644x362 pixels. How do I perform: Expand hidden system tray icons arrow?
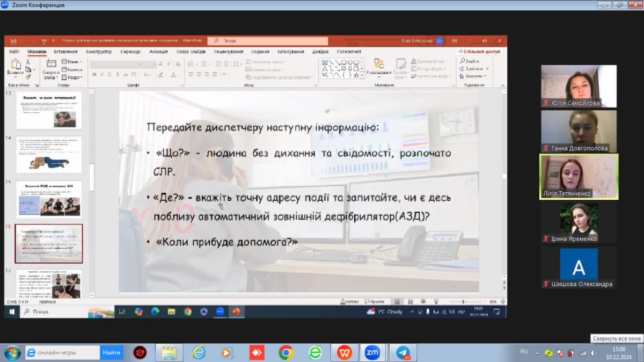click(x=537, y=353)
